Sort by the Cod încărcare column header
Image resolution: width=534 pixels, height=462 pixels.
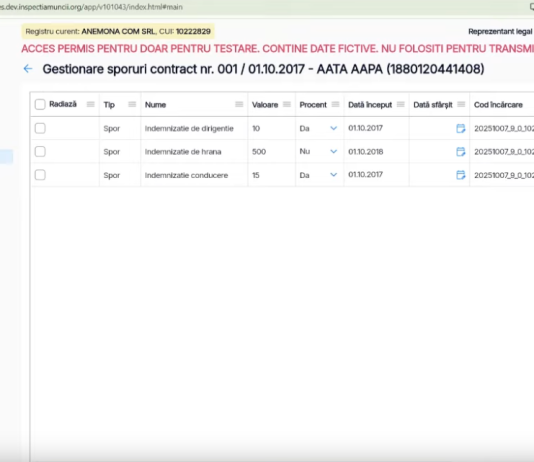[498, 105]
